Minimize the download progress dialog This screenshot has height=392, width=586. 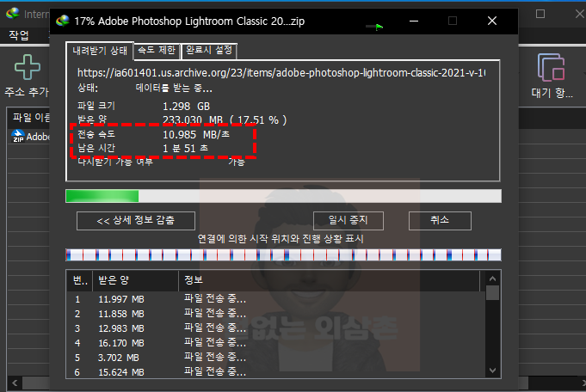pos(414,21)
